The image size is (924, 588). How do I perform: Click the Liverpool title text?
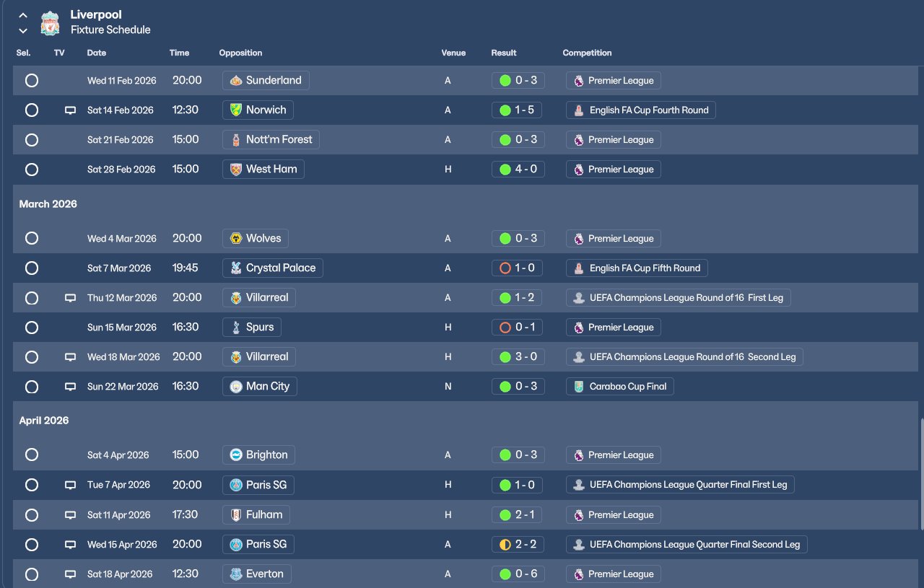coord(96,14)
